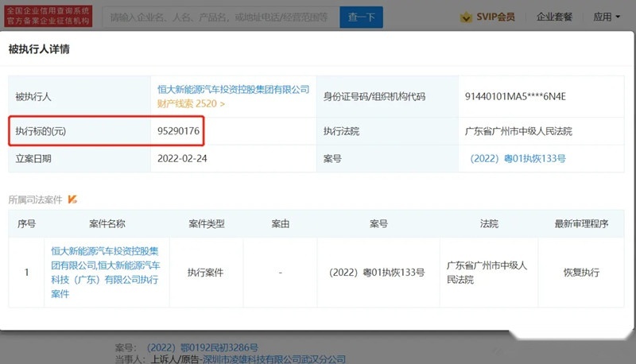Open 企业套餐 in the top bar
The image size is (636, 364).
[x=554, y=17]
